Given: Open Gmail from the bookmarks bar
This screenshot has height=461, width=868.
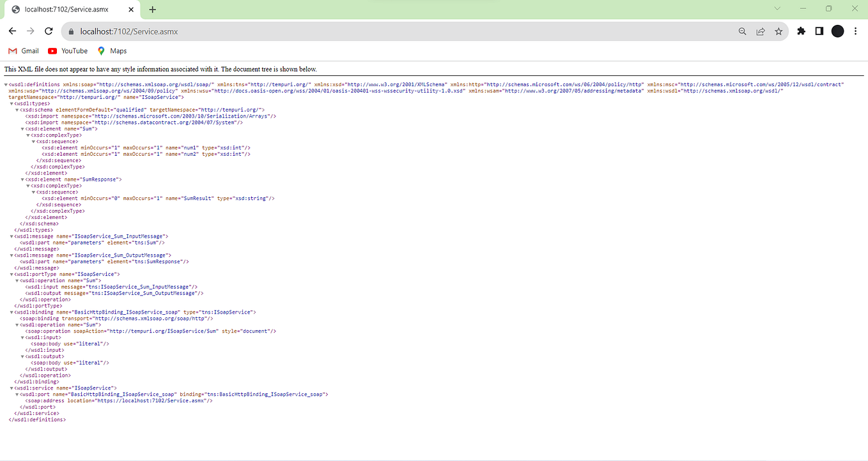Looking at the screenshot, I should pyautogui.click(x=23, y=50).
